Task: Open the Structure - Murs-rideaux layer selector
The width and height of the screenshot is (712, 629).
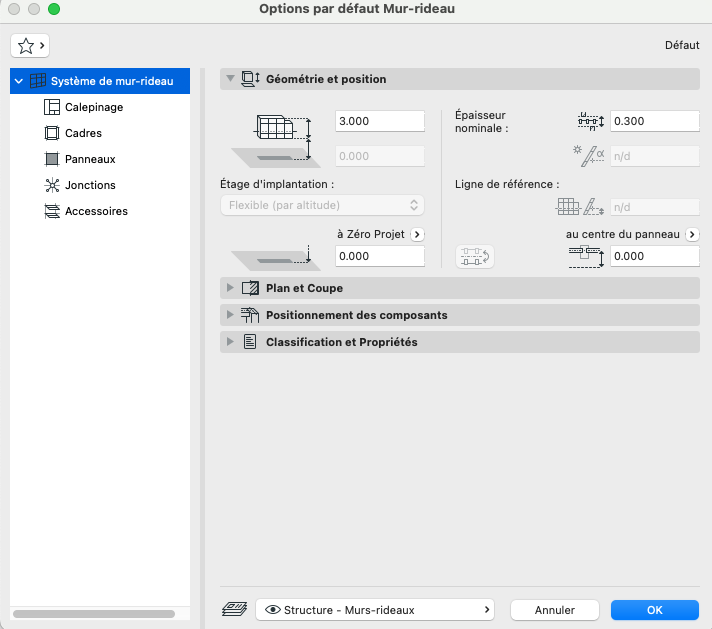Action: click(375, 609)
